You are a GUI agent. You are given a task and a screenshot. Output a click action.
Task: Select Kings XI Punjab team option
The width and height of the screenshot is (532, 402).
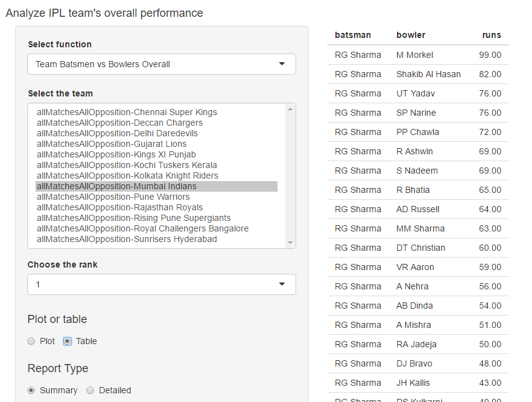pyautogui.click(x=116, y=155)
